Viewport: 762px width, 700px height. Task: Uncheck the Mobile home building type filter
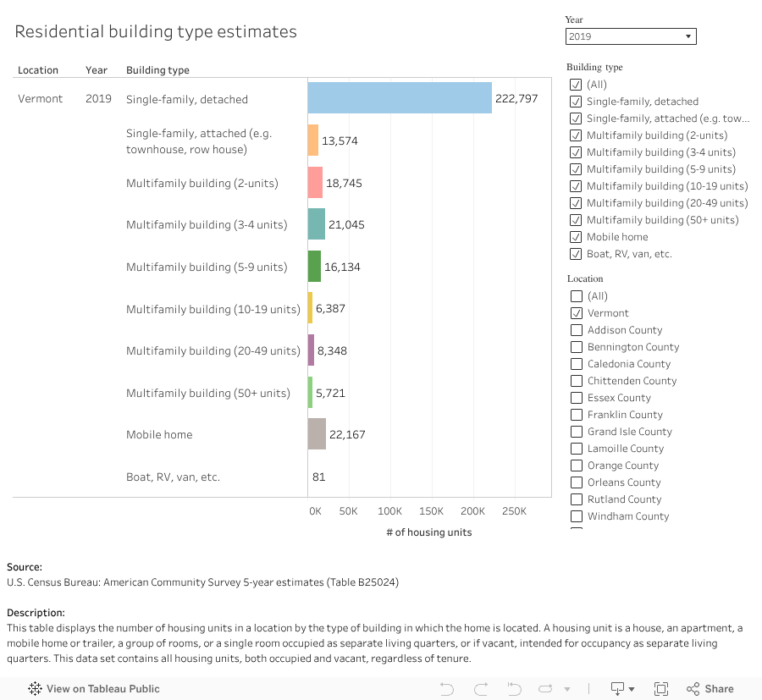pyautogui.click(x=576, y=237)
